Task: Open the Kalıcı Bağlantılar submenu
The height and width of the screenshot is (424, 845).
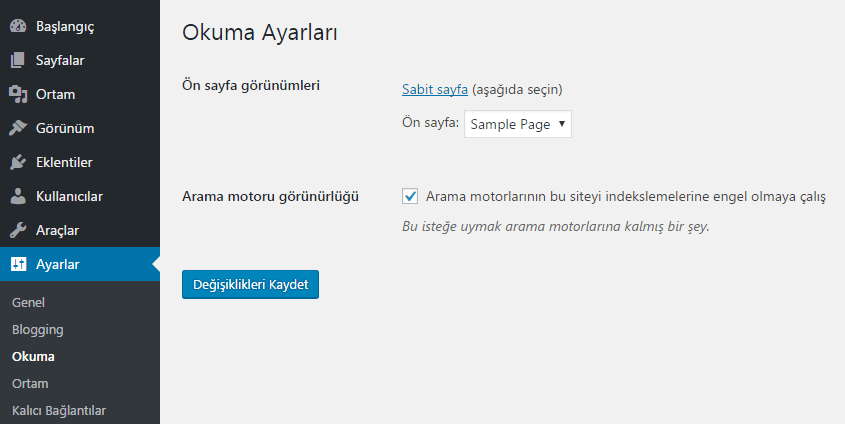Action: pos(59,410)
